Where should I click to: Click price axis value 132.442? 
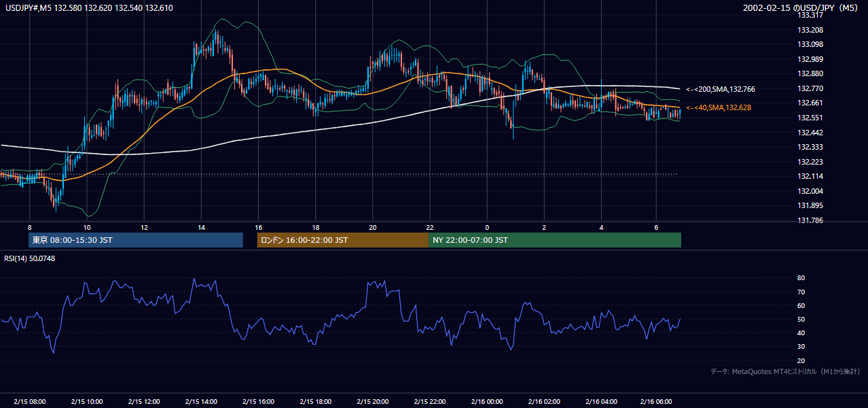coord(811,132)
